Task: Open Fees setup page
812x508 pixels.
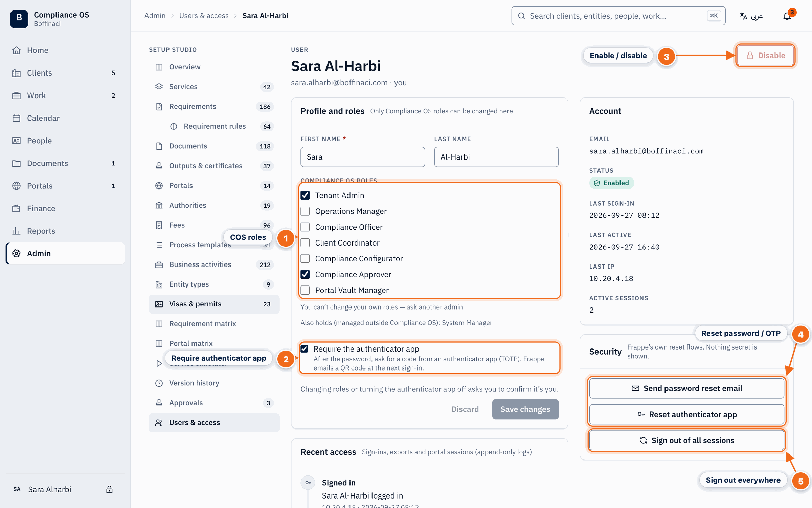Action: [x=214, y=225]
